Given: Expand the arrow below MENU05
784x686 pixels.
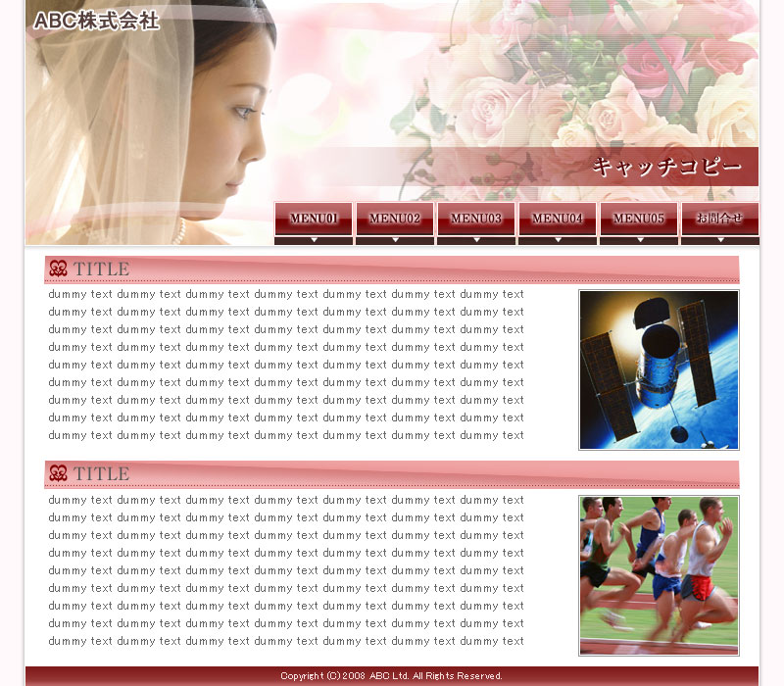Looking at the screenshot, I should (x=640, y=240).
